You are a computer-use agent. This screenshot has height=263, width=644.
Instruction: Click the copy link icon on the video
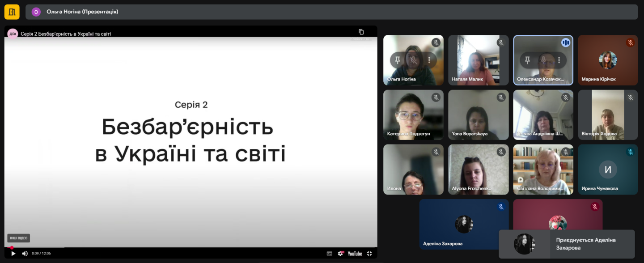361,32
